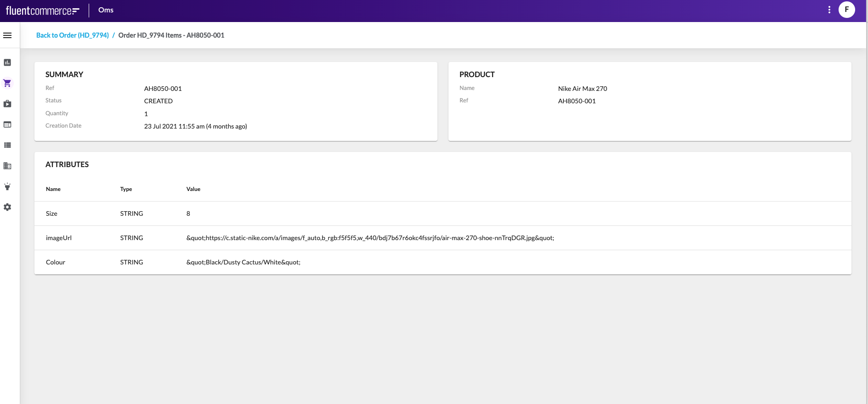
Task: Open the hamburger navigation menu
Action: [x=7, y=35]
